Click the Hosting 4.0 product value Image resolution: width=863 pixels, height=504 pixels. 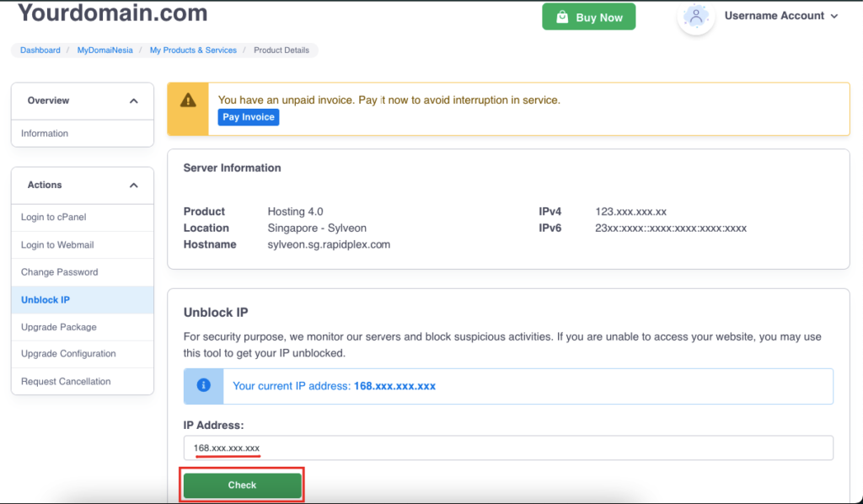coord(295,212)
